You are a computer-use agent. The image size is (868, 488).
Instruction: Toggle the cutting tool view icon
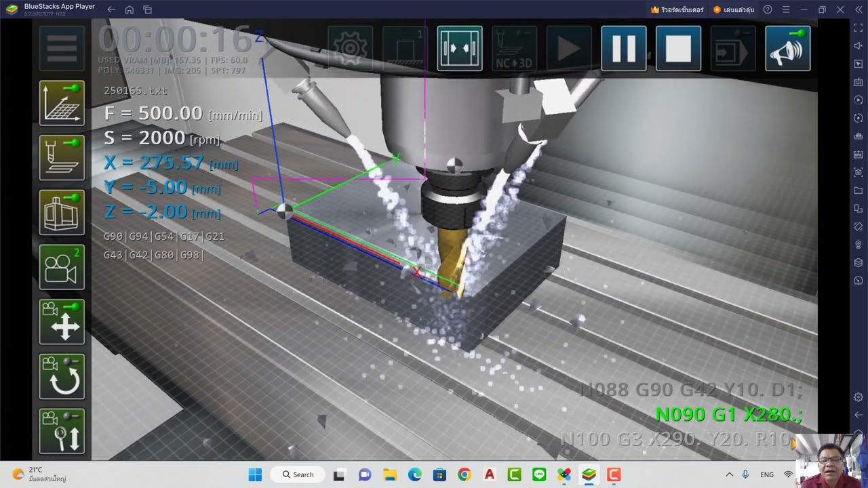pos(62,158)
